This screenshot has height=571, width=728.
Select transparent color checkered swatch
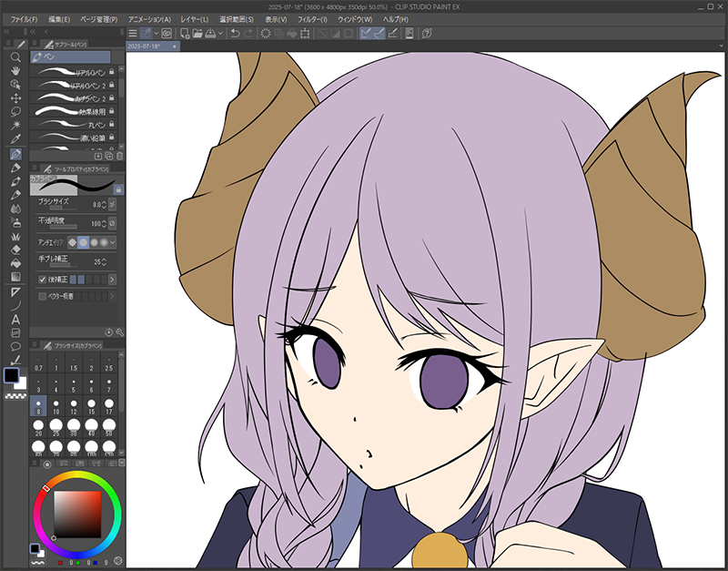tap(15, 396)
